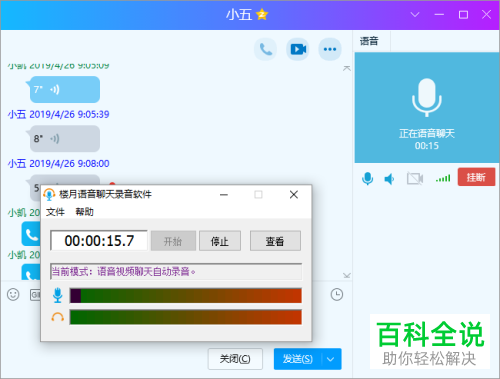The height and width of the screenshot is (379, 500).
Task: Close the 楼月语音聊天录音软件 window
Action: coord(294,195)
